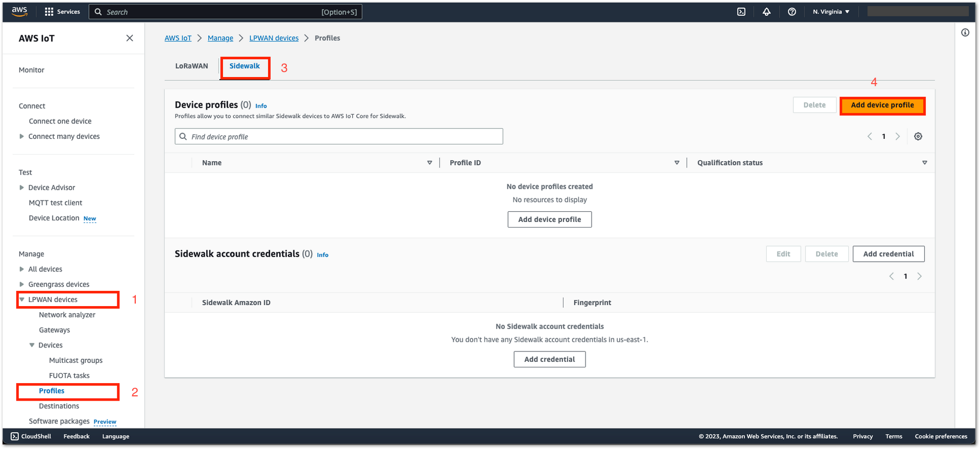Click Delete for Sidewalk credentials

(x=827, y=254)
